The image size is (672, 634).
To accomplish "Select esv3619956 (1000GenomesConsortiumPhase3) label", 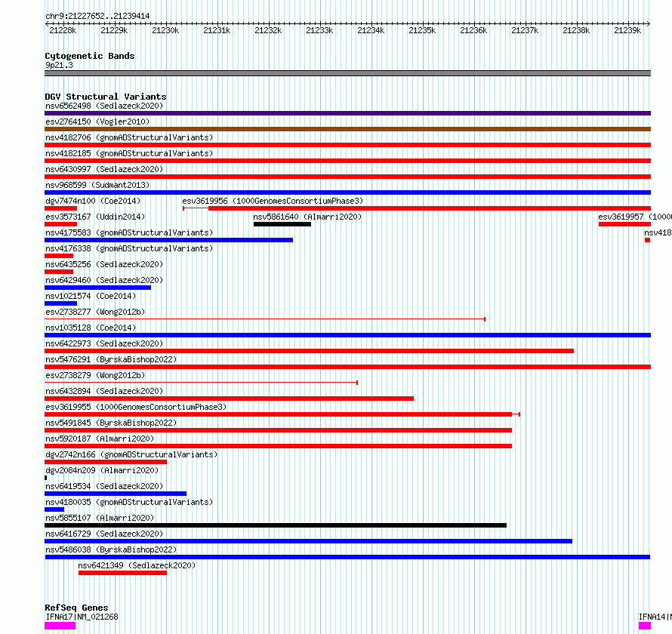I will click(x=273, y=201).
